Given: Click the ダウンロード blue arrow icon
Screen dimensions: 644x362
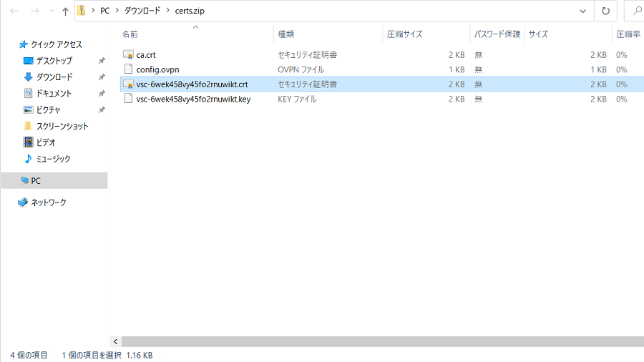Looking at the screenshot, I should pos(28,77).
